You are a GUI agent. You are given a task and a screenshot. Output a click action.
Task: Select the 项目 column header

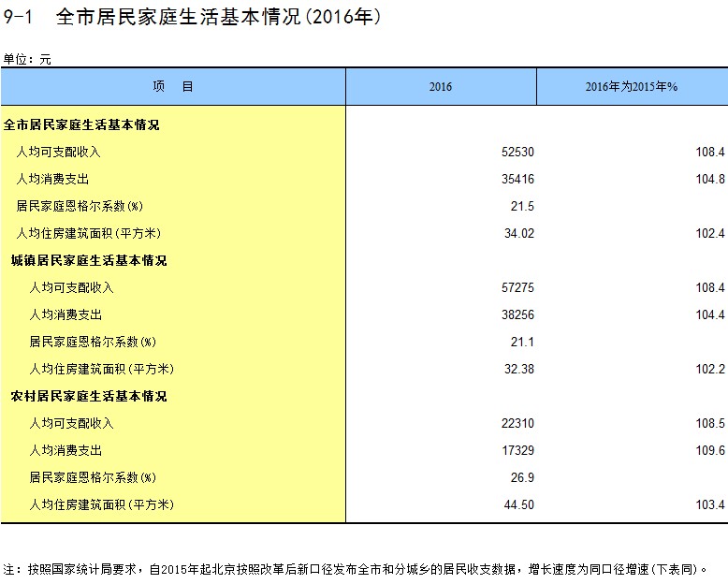173,86
